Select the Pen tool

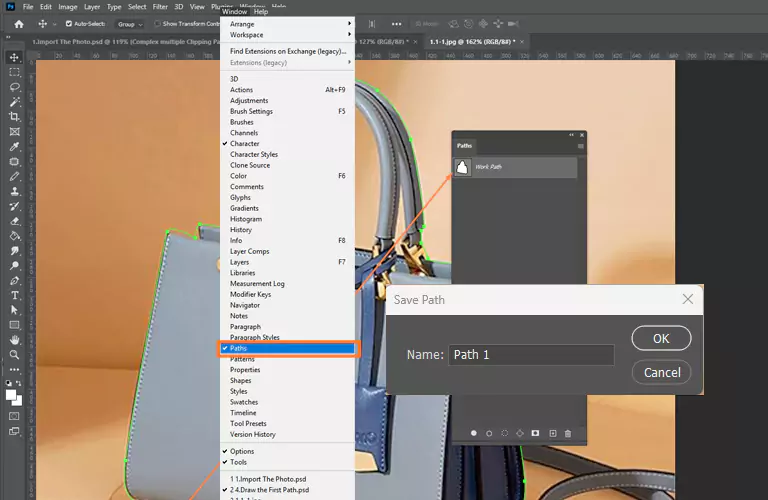coord(15,281)
